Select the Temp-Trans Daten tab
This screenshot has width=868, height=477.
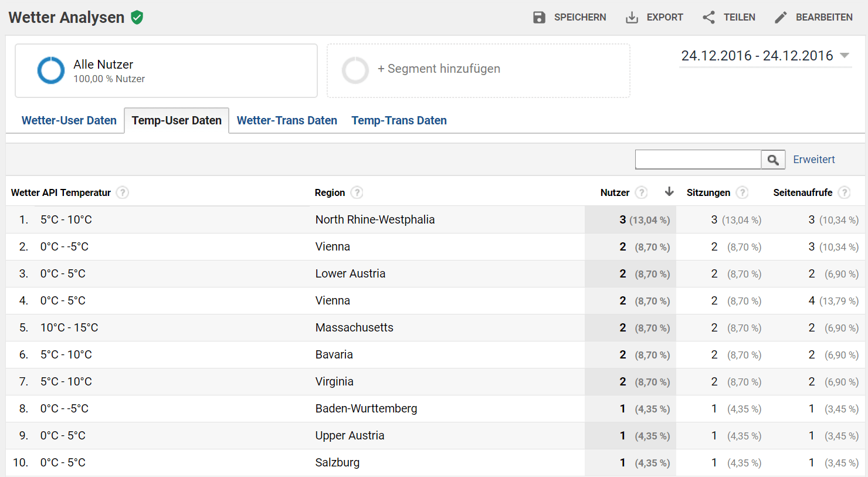click(399, 120)
